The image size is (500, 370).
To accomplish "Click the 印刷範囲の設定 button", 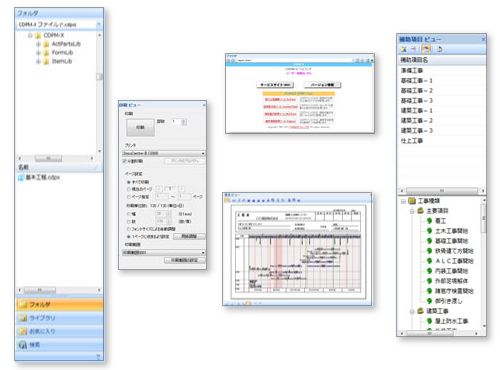I will click(185, 260).
